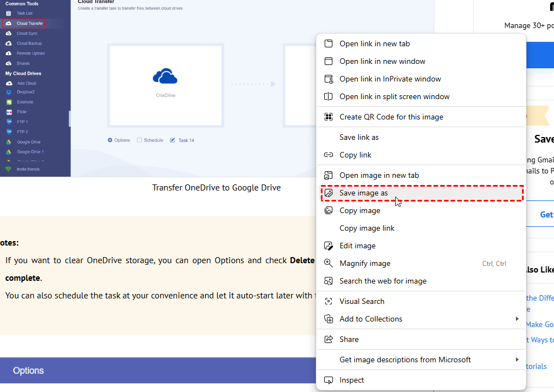Screen dimensions: 554x392
Task: Select Google Drive 1 entry
Action: pos(30,152)
